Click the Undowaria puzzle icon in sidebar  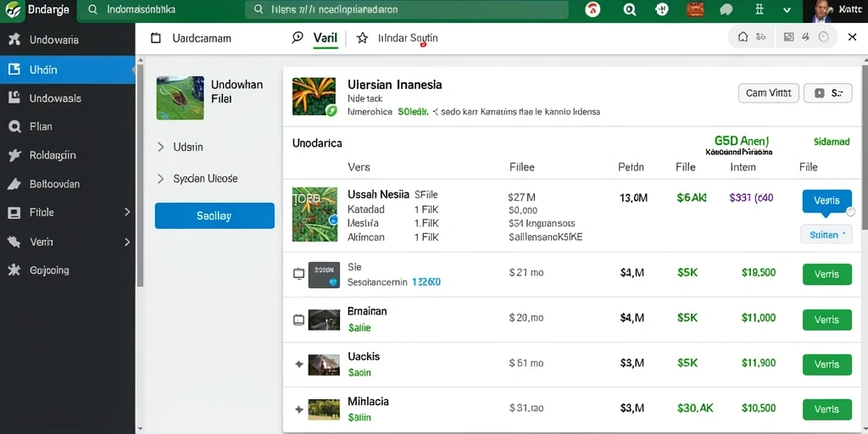pyautogui.click(x=14, y=39)
